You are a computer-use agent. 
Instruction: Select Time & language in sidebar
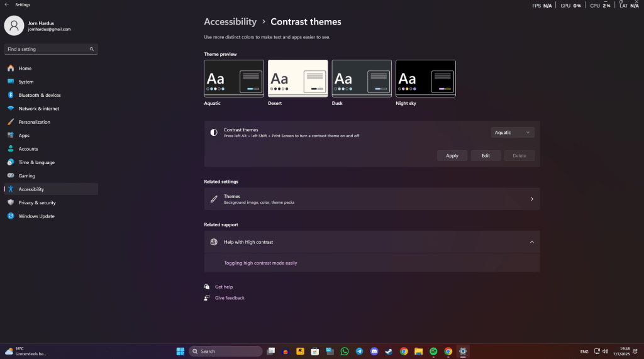tap(36, 162)
